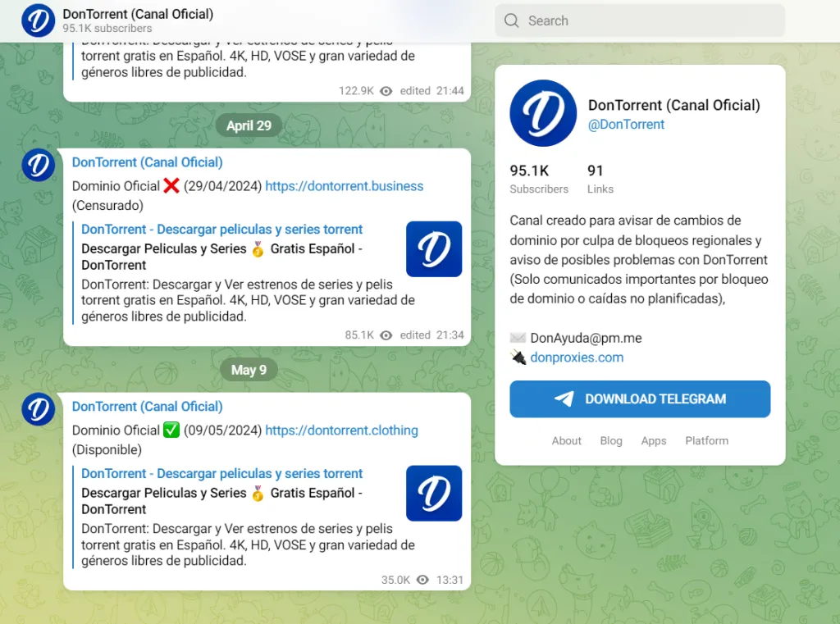
Task: Open the large channel avatar in the info panel
Action: [x=543, y=113]
